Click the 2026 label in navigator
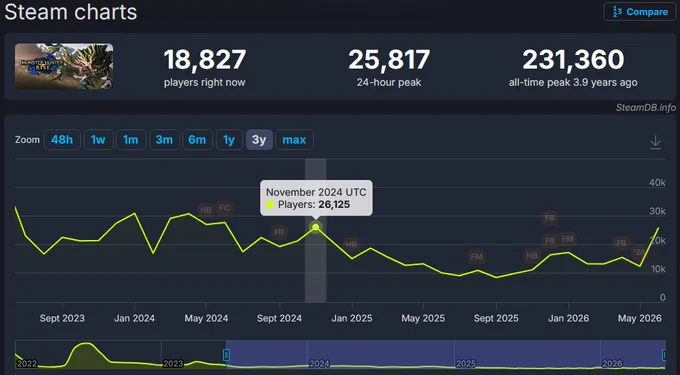This screenshot has height=375, width=680. [612, 364]
